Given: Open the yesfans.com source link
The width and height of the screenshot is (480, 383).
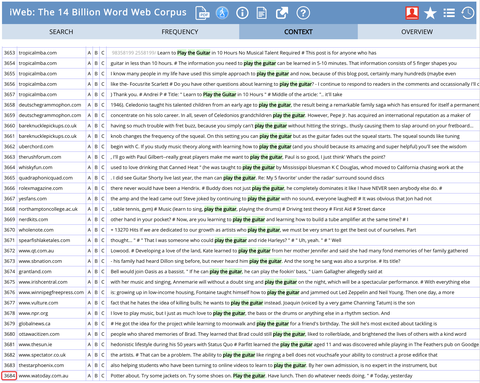Looking at the screenshot, I should pyautogui.click(x=33, y=198).
